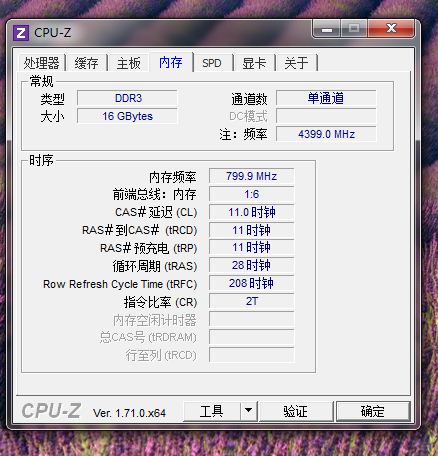Select the 4399.0 MHz frequency value
The image size is (438, 456).
326,134
